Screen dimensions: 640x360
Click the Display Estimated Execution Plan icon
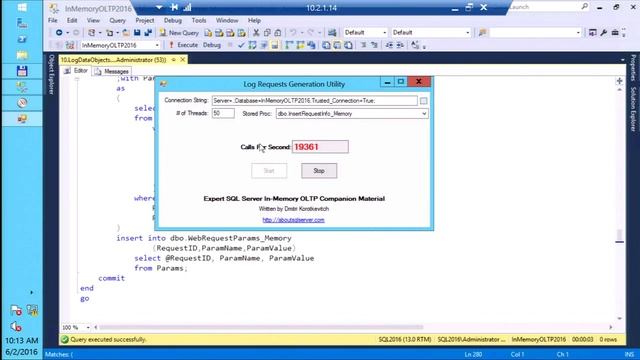(x=252, y=45)
